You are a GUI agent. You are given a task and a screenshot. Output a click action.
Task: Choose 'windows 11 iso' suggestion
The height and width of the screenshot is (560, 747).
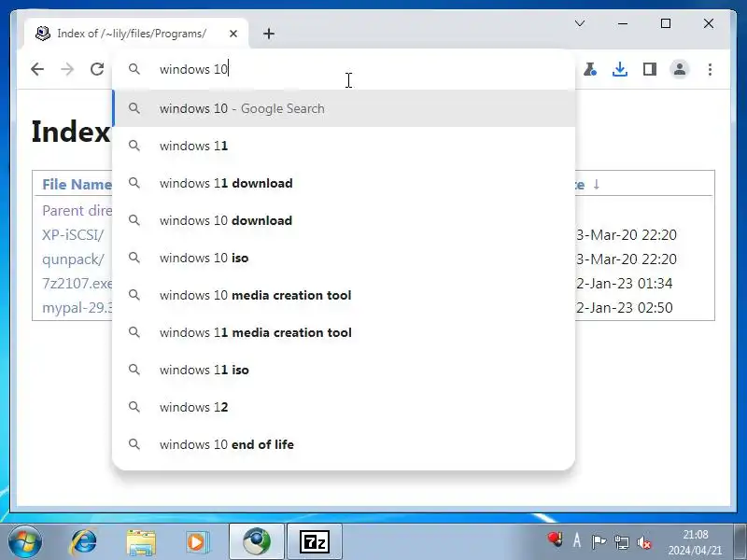(x=344, y=370)
